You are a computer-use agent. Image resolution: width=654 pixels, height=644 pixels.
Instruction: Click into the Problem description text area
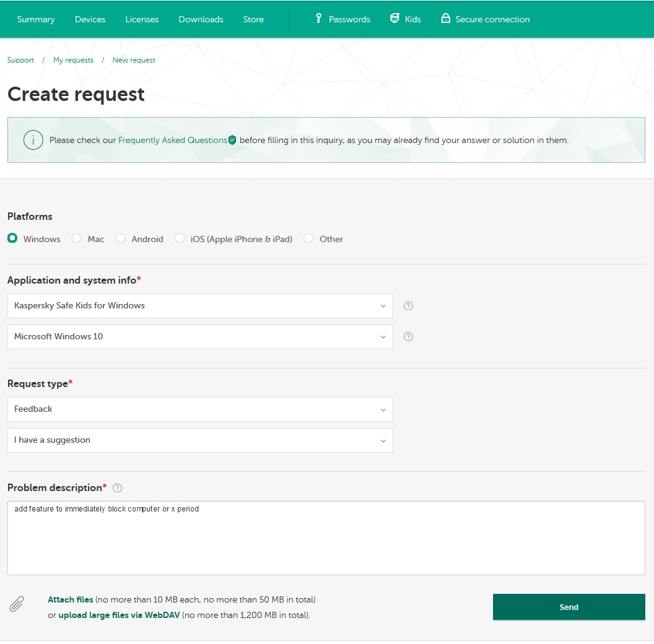click(x=326, y=538)
